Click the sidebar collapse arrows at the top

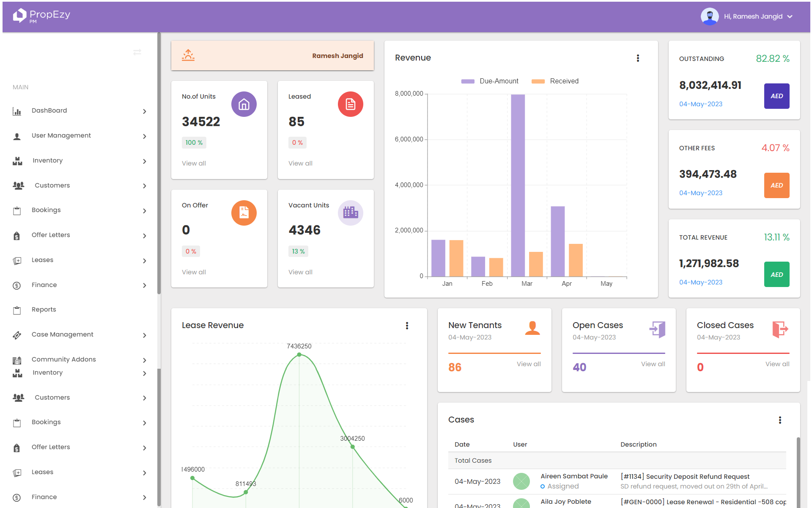point(137,52)
